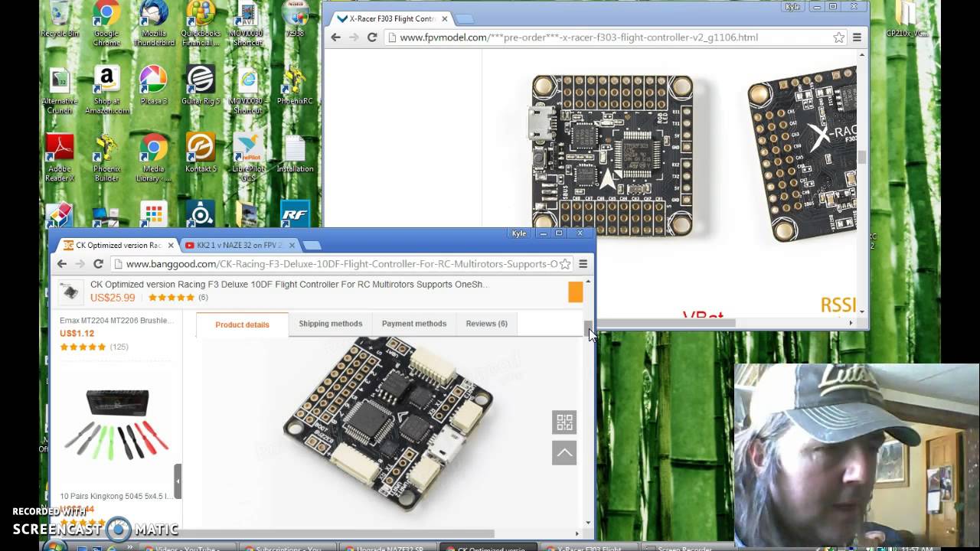This screenshot has width=980, height=551.
Task: Select the Alternative Crunch desktop file
Action: coord(60,90)
